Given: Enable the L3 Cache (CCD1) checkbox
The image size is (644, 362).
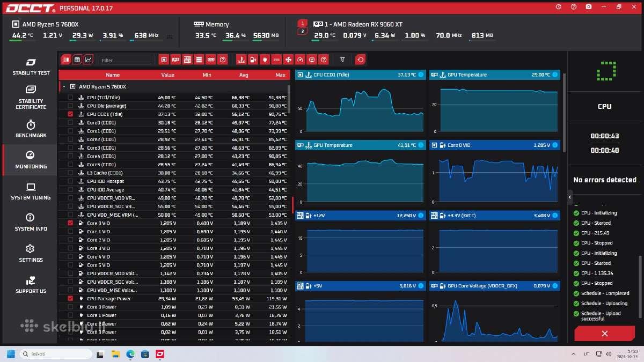Looking at the screenshot, I should coord(70,173).
